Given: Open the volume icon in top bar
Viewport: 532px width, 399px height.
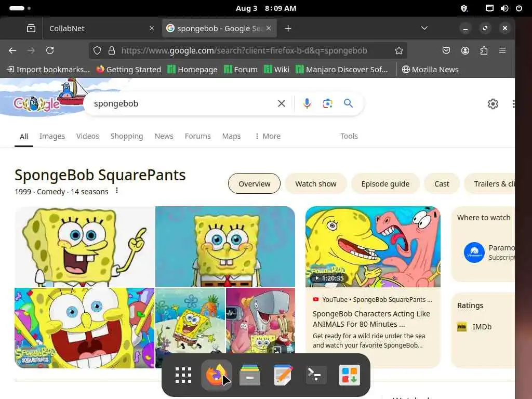Looking at the screenshot, I should pyautogui.click(x=504, y=8).
